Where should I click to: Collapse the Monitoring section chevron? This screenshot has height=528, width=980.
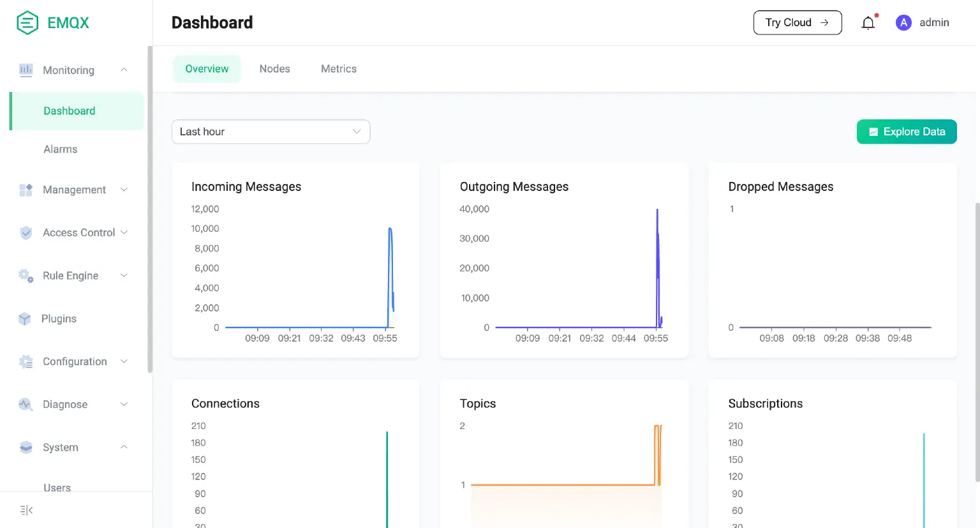pyautogui.click(x=124, y=70)
